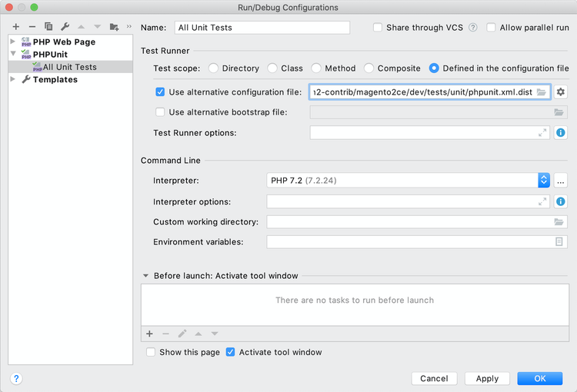Screen dimensions: 577x392
Task: Click Apply button
Action: pyautogui.click(x=487, y=378)
